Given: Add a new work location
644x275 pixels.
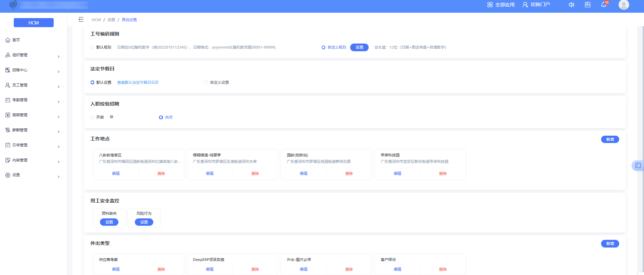Looking at the screenshot, I should (610, 139).
